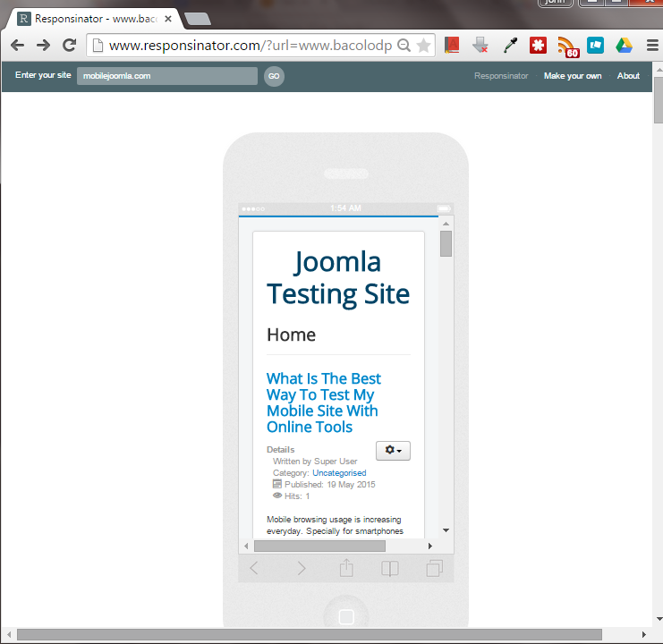Open the About link
Viewport: 663px width, 644px height.
[628, 76]
